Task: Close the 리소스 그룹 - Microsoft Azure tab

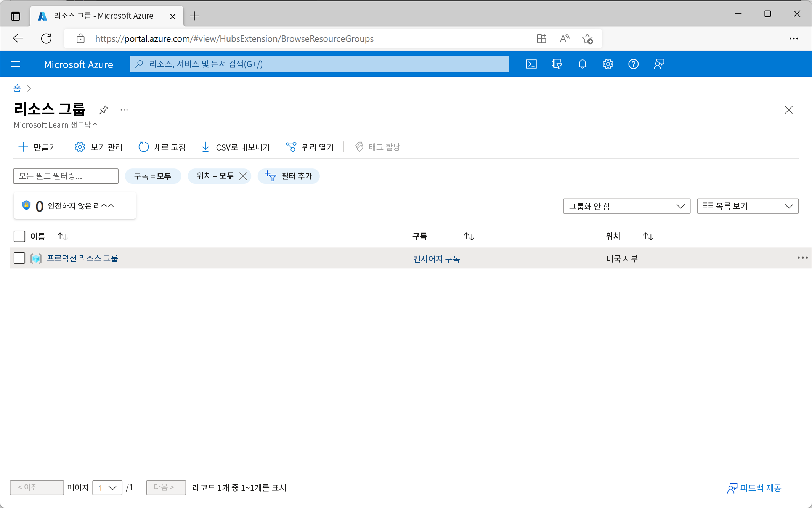Action: click(173, 16)
